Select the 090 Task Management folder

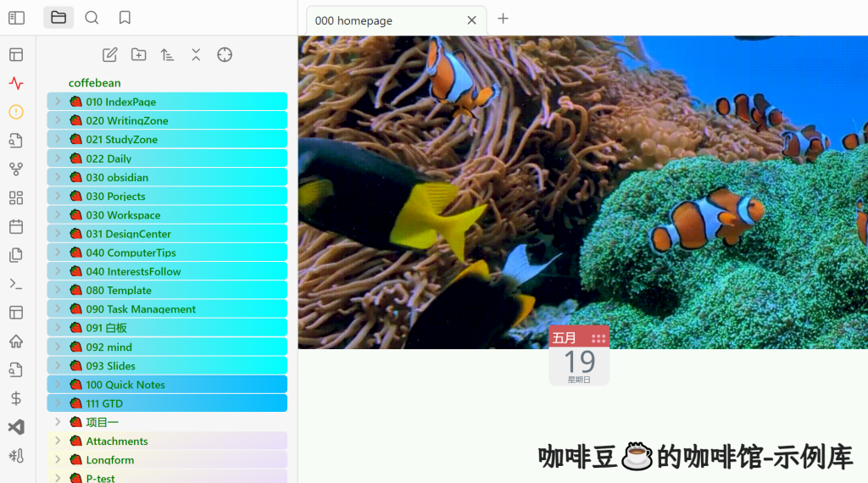(x=167, y=308)
